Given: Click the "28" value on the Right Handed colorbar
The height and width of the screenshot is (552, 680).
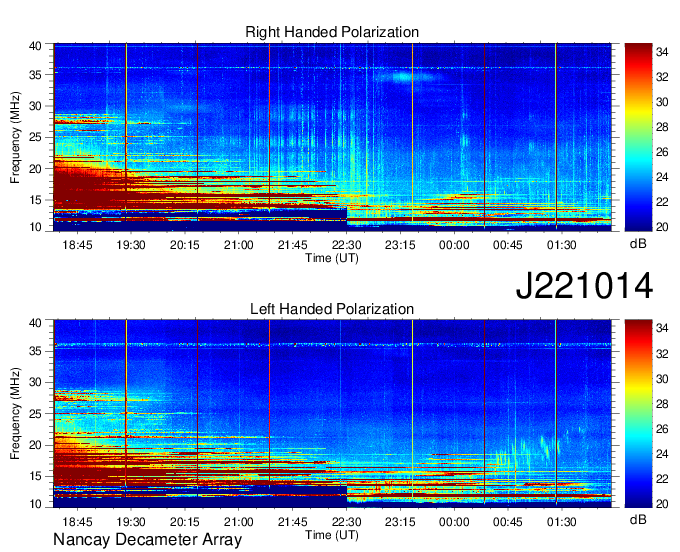Looking at the screenshot, I should pos(662,127).
